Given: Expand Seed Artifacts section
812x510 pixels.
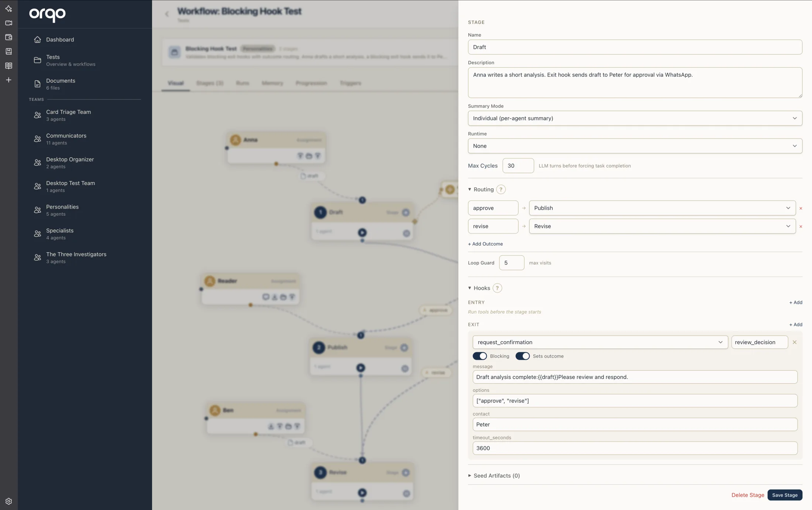Looking at the screenshot, I should 494,476.
